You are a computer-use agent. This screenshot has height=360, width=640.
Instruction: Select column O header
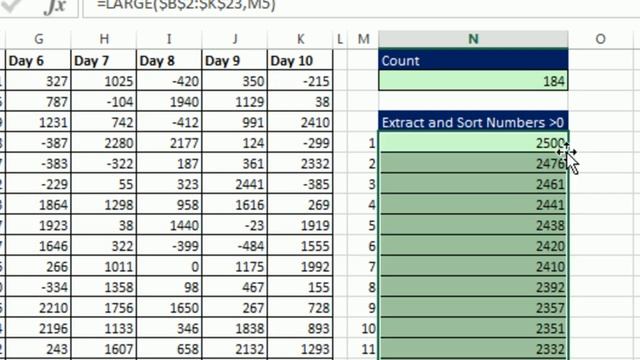600,39
